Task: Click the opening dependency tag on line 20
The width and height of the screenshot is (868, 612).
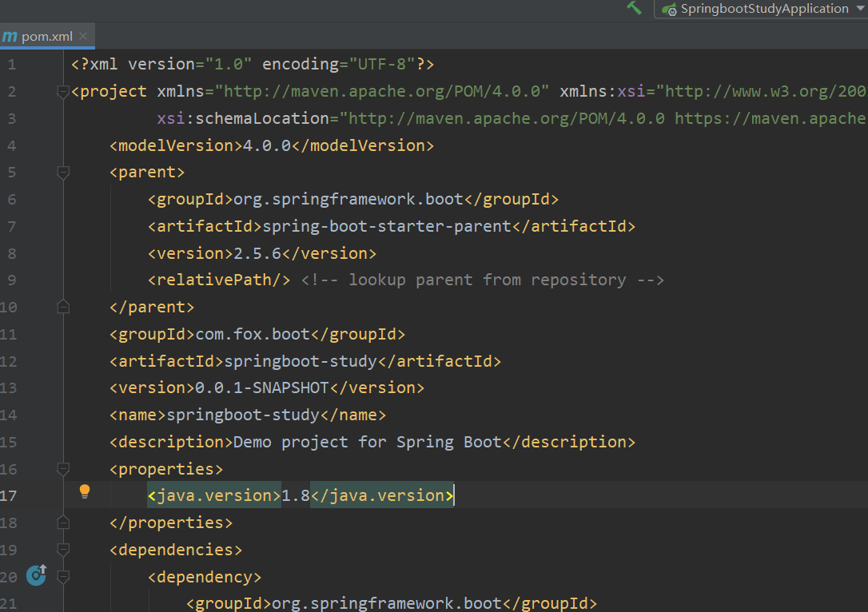Action: click(x=205, y=577)
